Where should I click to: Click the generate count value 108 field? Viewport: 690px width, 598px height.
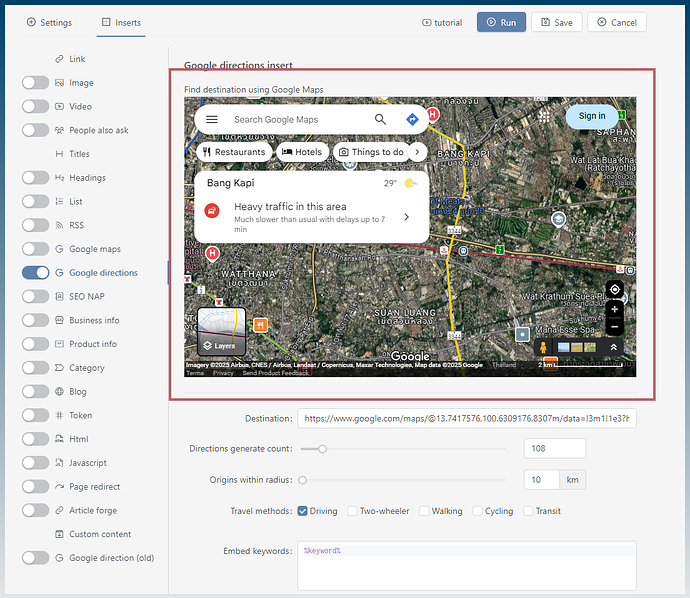(554, 448)
